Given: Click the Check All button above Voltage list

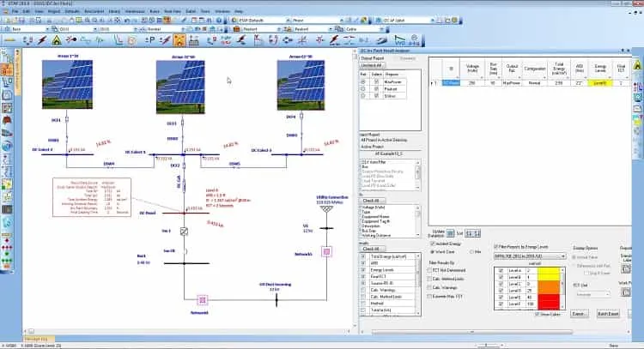Looking at the screenshot, I should (x=372, y=201).
